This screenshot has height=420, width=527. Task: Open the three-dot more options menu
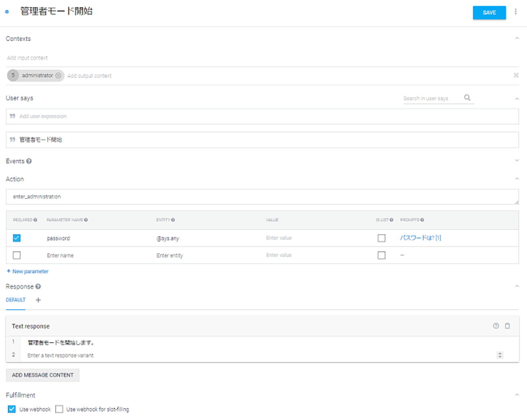click(x=516, y=12)
